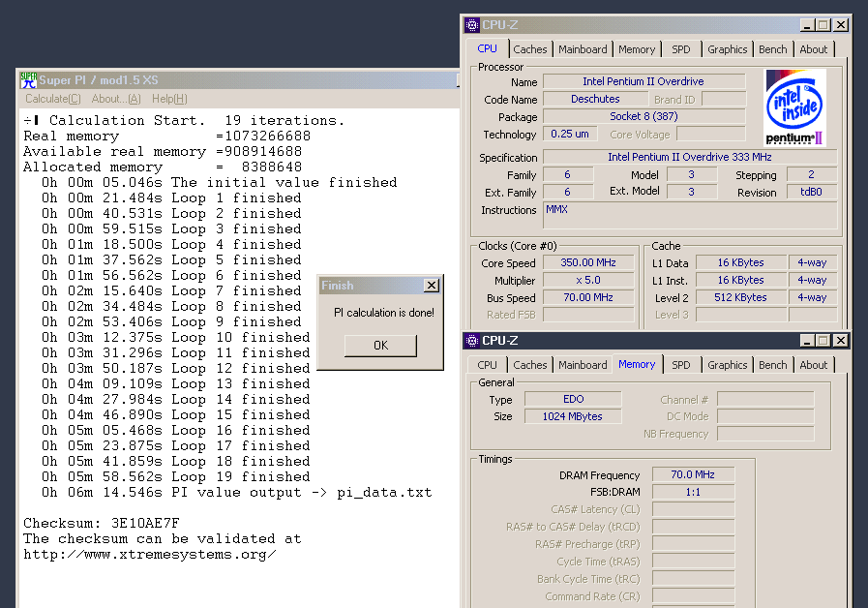Open Graphics tab in bottom CPU-Z window

pos(727,365)
